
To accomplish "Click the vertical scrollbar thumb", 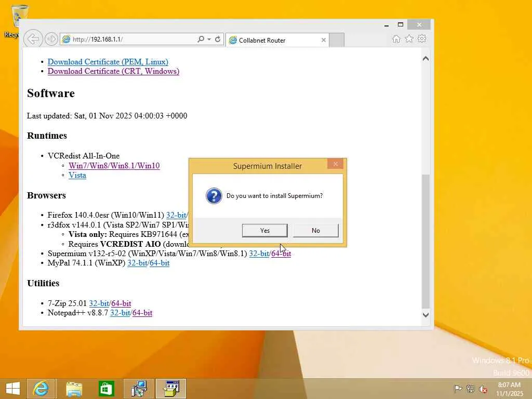I will tap(426, 241).
